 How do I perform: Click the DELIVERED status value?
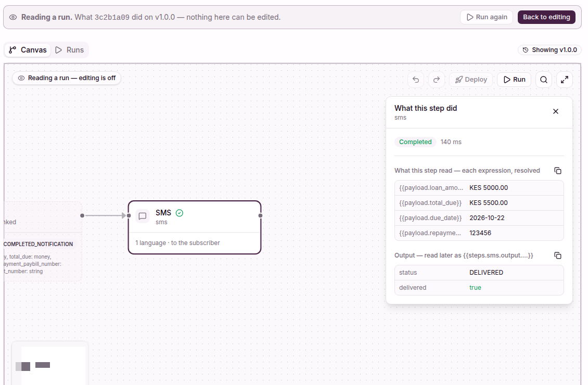pyautogui.click(x=486, y=273)
